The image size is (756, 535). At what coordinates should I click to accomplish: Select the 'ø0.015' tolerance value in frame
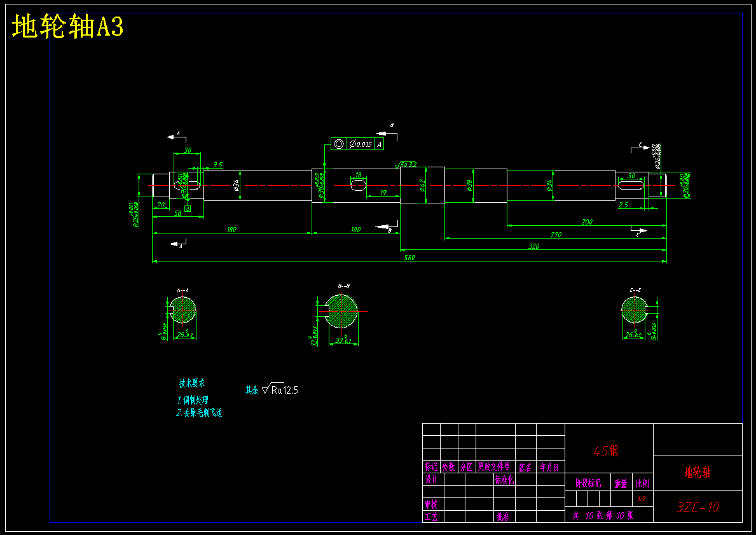[360, 144]
